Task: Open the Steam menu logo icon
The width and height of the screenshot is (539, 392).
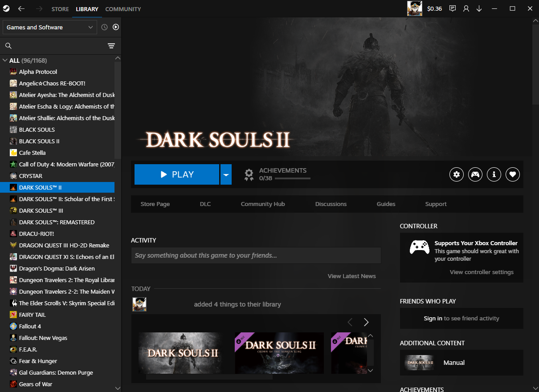Action: click(6, 9)
